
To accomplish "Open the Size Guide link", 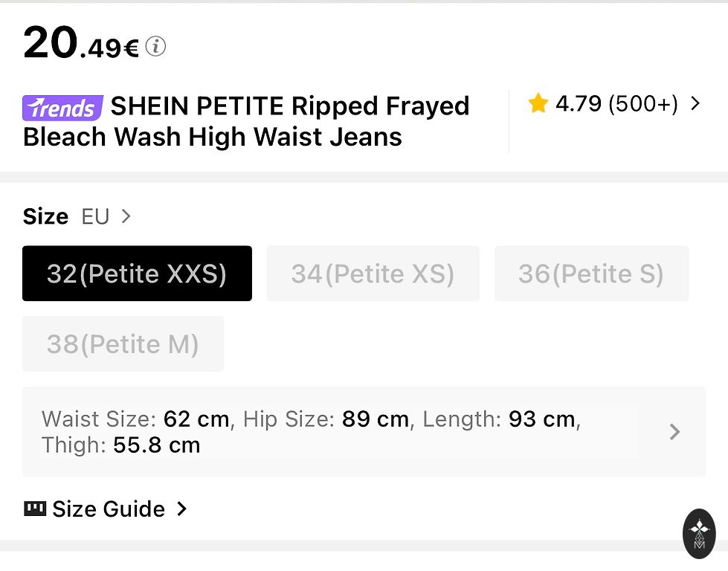I will [x=109, y=509].
